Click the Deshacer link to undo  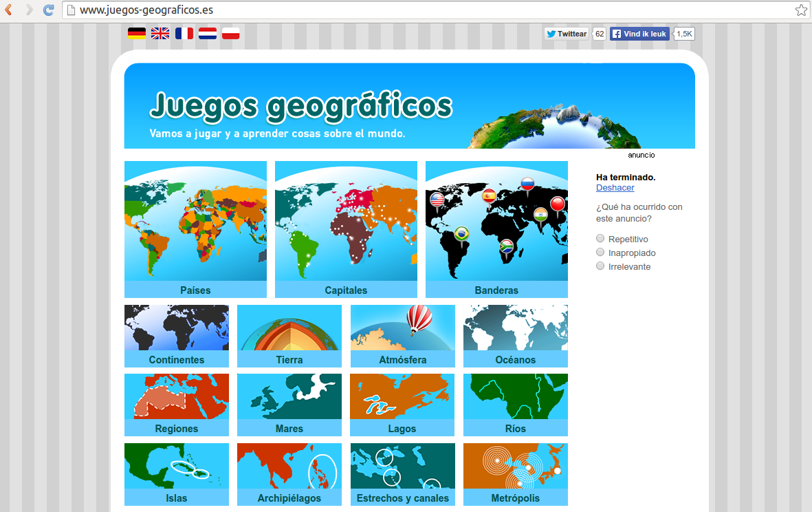[x=615, y=187]
